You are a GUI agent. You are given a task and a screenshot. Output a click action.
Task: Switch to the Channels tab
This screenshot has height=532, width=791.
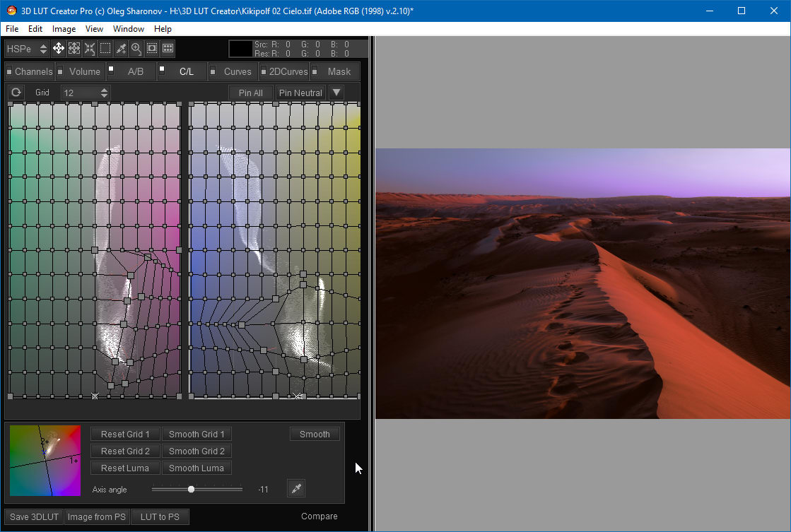point(33,71)
